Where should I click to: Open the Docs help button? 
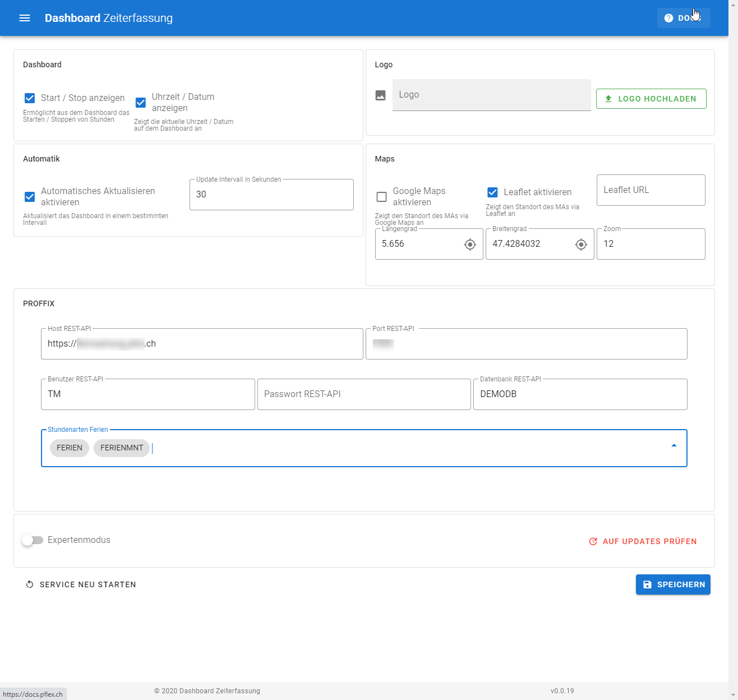[683, 18]
